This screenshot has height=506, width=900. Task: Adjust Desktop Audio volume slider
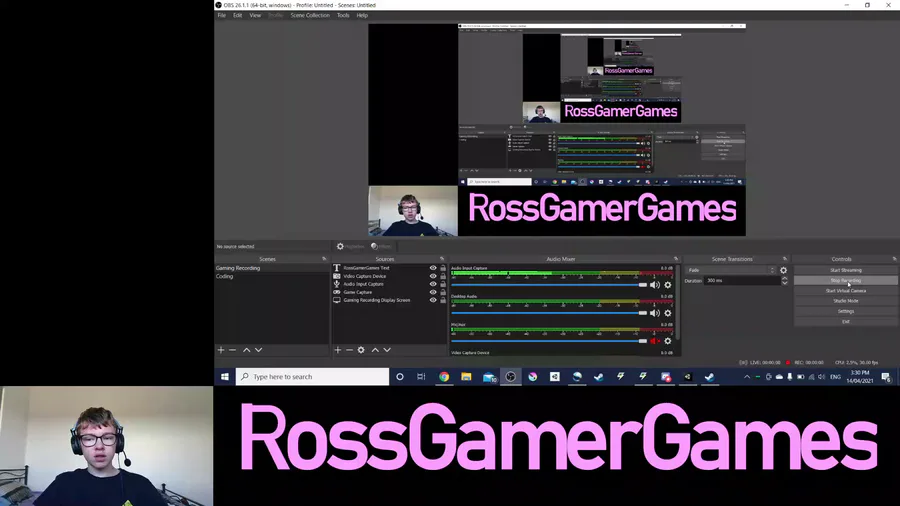[x=549, y=313]
